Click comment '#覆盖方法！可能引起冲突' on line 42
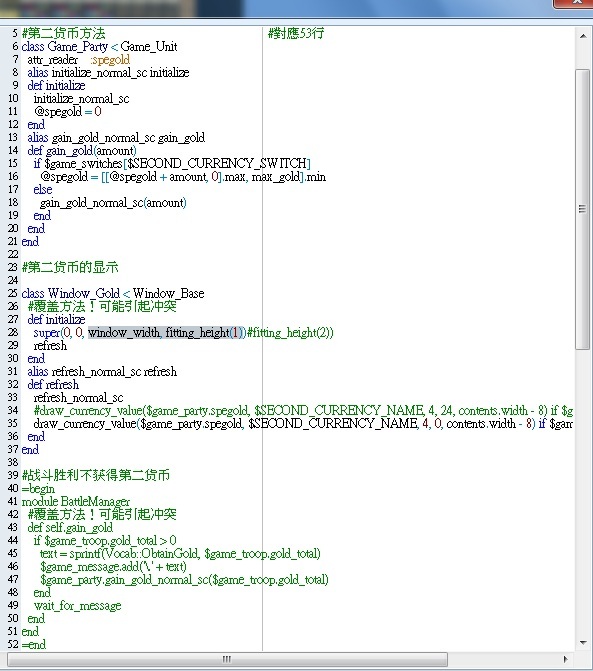Viewport: 593px width, 671px height. [102, 514]
